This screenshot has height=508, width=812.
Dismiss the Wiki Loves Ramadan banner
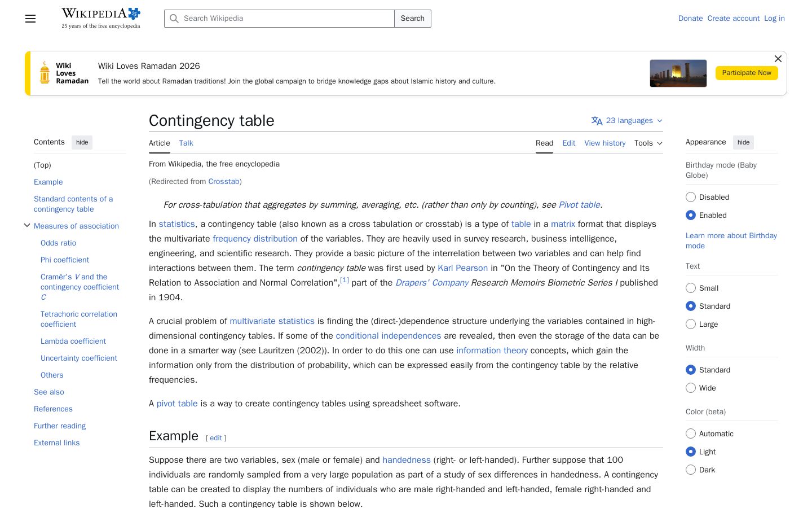(778, 59)
